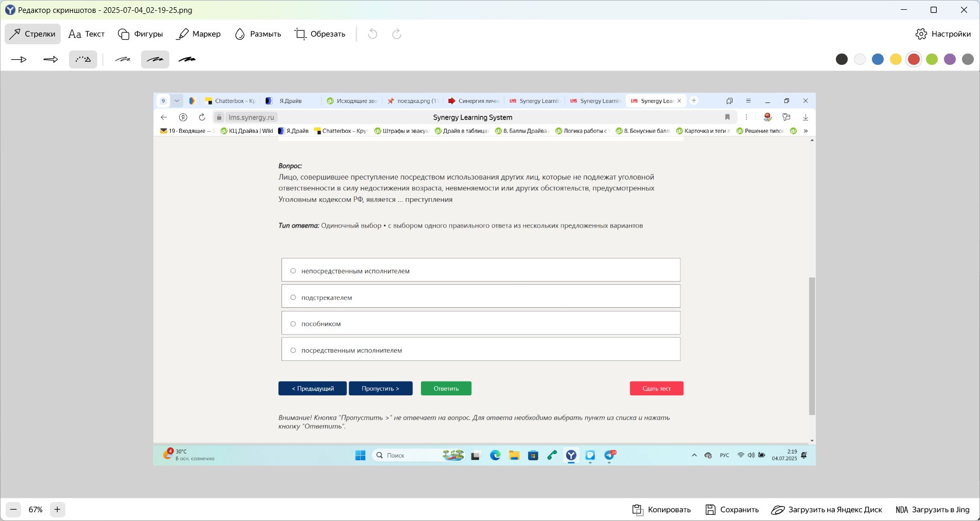The image size is (980, 521).
Task: Set the thickest line thickness
Action: click(187, 60)
